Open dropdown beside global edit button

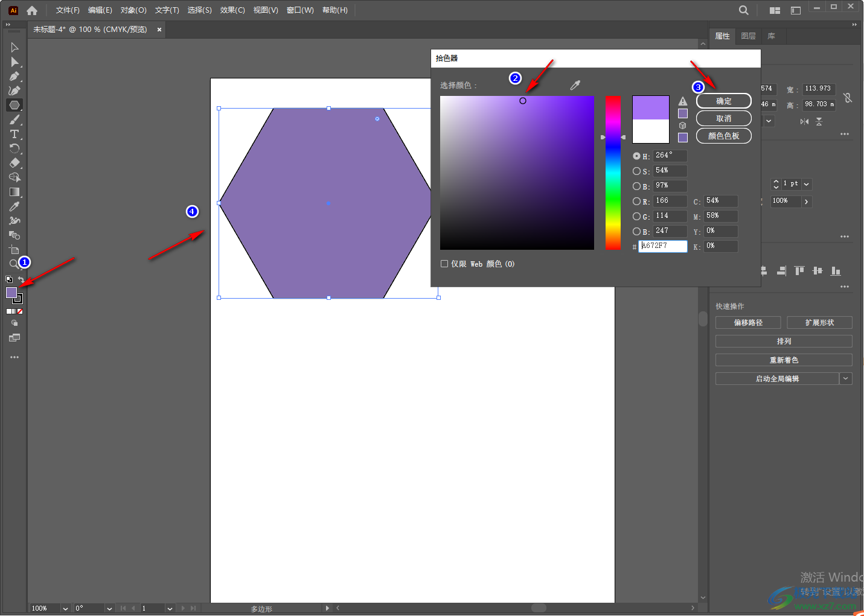coord(846,379)
